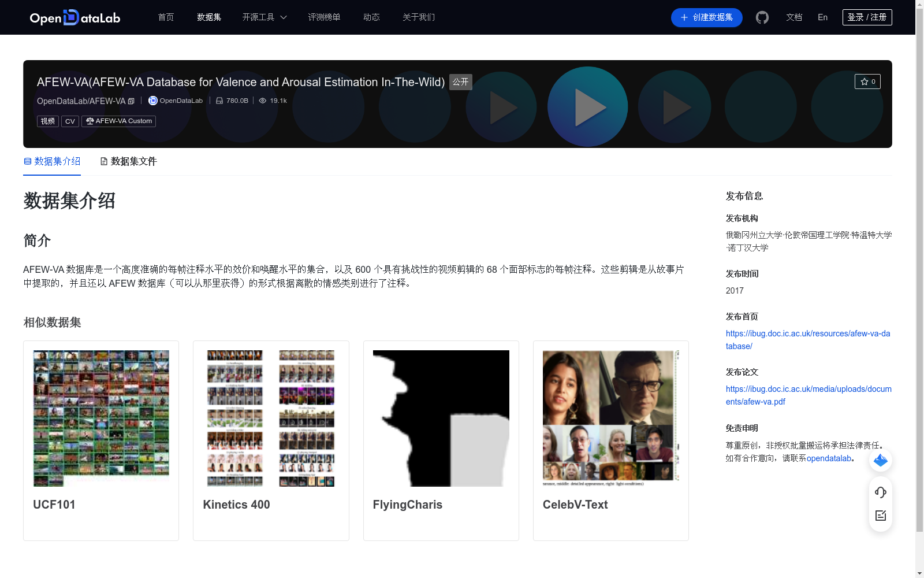Click the 780.0B storage size icon
Viewport: 924px width, 578px height.
coord(219,101)
